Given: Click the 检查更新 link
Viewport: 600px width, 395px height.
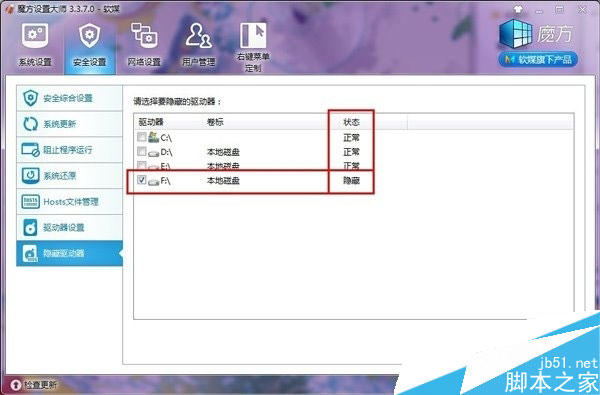Looking at the screenshot, I should coord(40,385).
